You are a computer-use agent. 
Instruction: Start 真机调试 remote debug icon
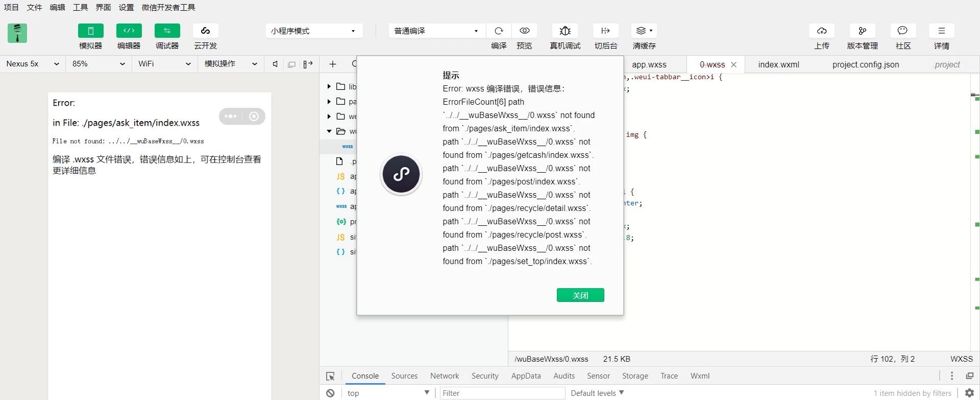(x=565, y=31)
